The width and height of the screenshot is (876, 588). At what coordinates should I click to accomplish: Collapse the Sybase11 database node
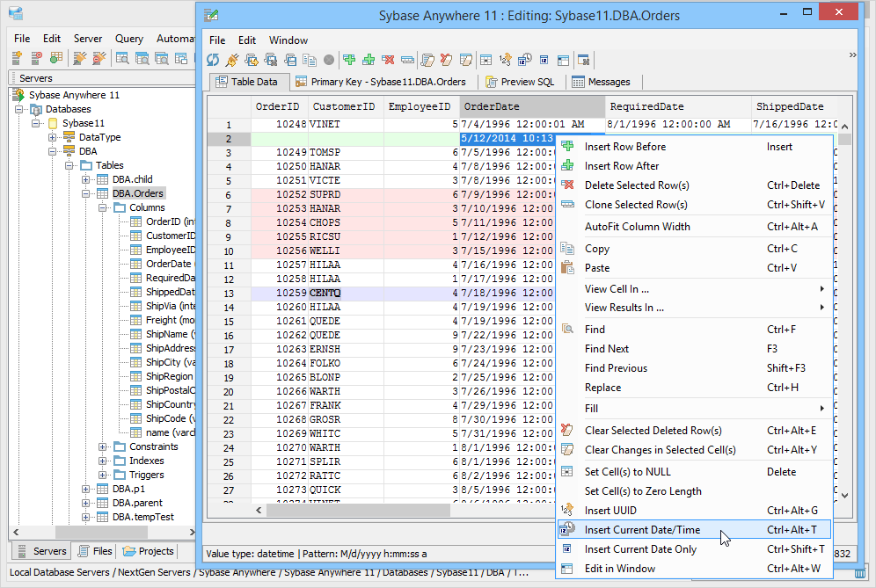click(x=36, y=123)
